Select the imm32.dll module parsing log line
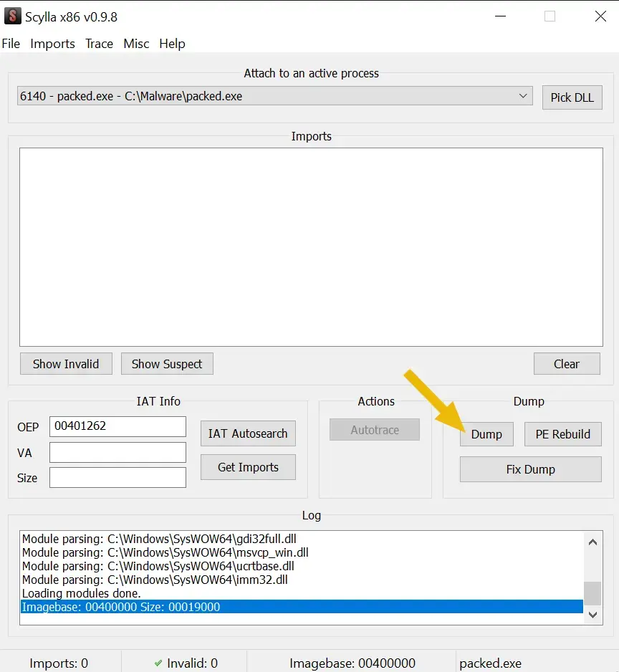The width and height of the screenshot is (619, 672). [x=302, y=580]
